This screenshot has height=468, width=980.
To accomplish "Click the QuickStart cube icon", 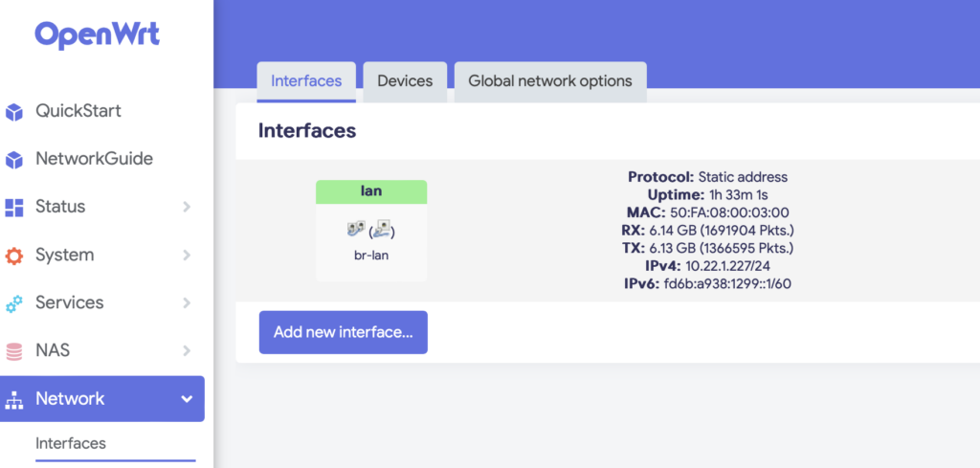I will pos(13,113).
